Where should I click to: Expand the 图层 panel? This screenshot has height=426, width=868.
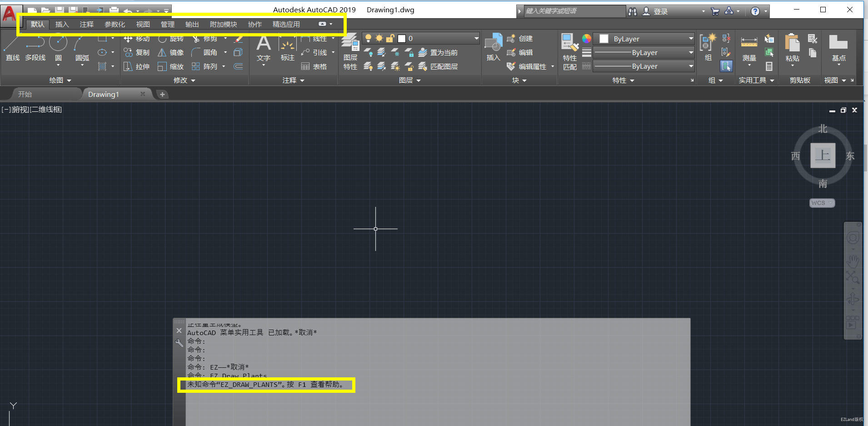(409, 80)
